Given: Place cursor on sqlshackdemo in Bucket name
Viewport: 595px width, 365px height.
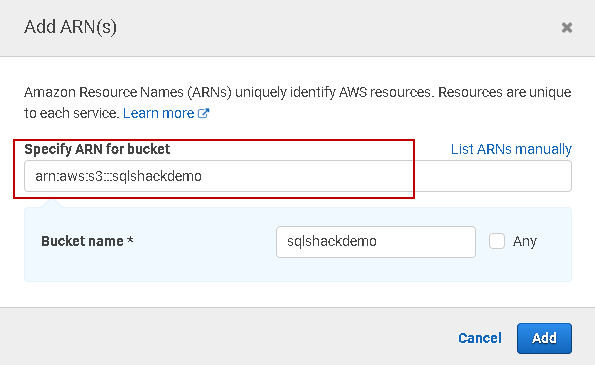Looking at the screenshot, I should 332,241.
